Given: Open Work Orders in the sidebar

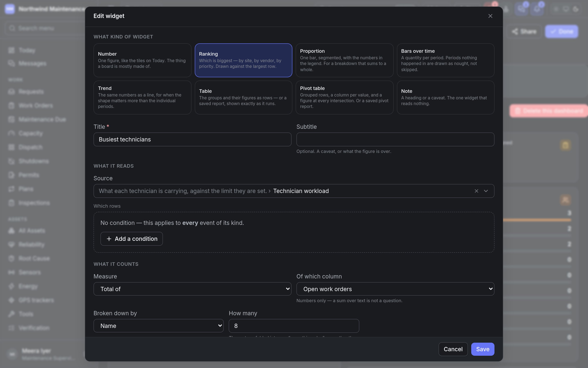Looking at the screenshot, I should tap(36, 105).
